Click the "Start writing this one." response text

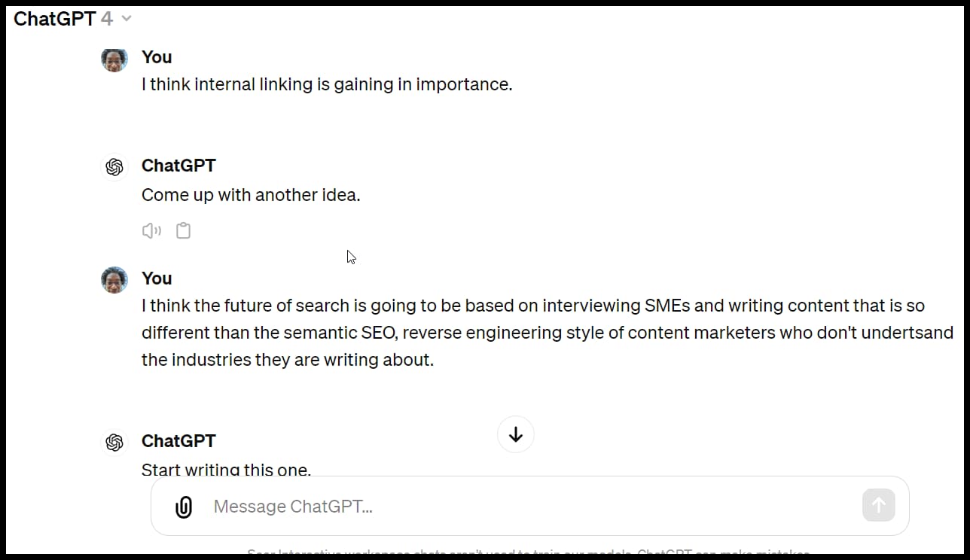pos(226,470)
